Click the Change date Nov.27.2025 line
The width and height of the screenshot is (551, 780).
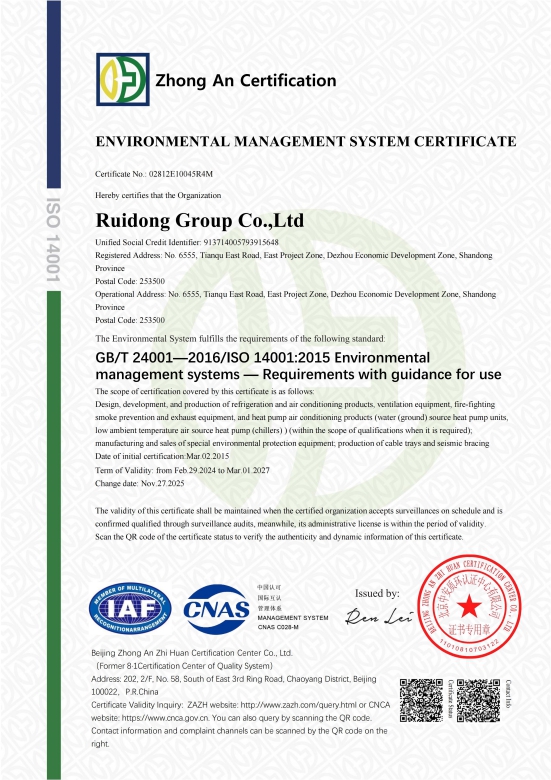140,484
